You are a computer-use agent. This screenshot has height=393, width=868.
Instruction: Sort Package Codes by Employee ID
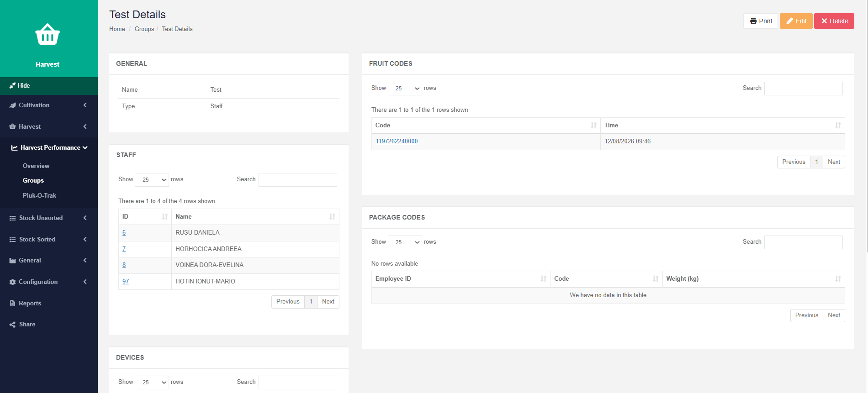coord(461,279)
